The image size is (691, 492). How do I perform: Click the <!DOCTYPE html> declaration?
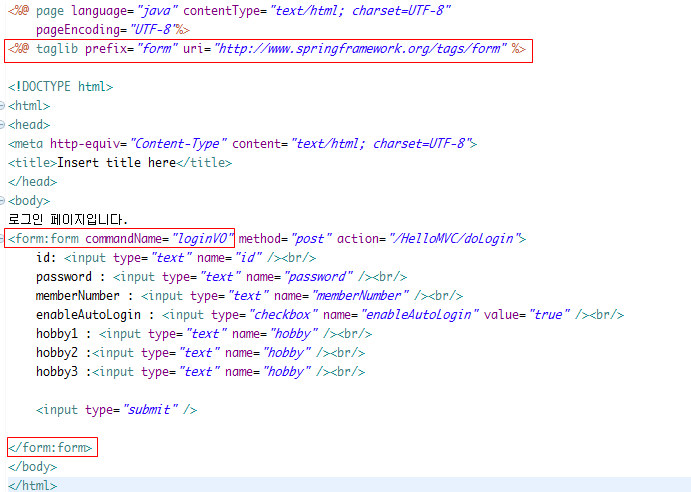(60, 86)
